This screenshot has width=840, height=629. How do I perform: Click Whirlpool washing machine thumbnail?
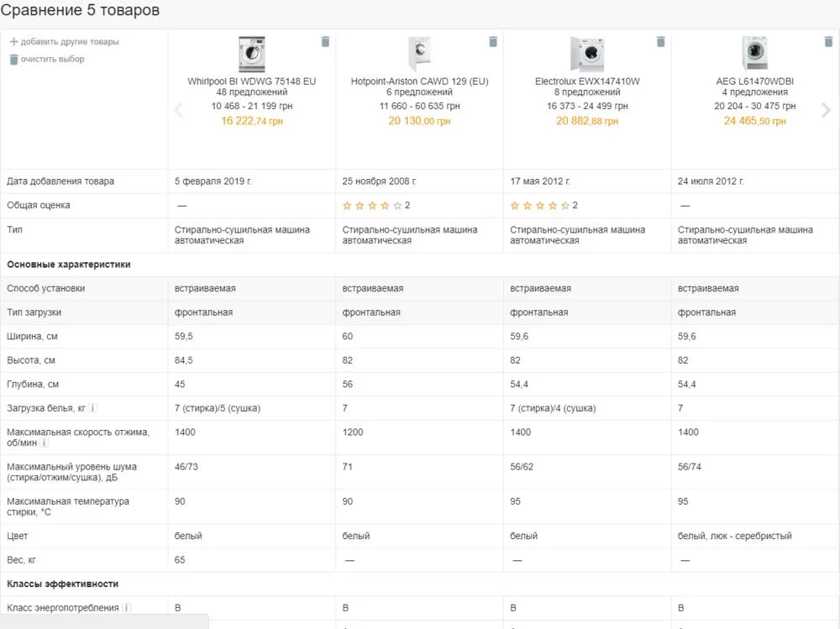(251, 54)
